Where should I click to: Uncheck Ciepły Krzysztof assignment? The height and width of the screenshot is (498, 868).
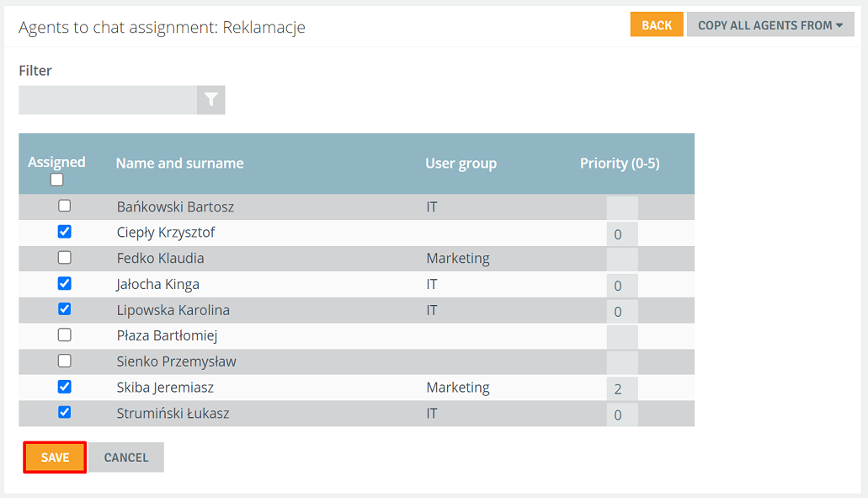[x=64, y=232]
